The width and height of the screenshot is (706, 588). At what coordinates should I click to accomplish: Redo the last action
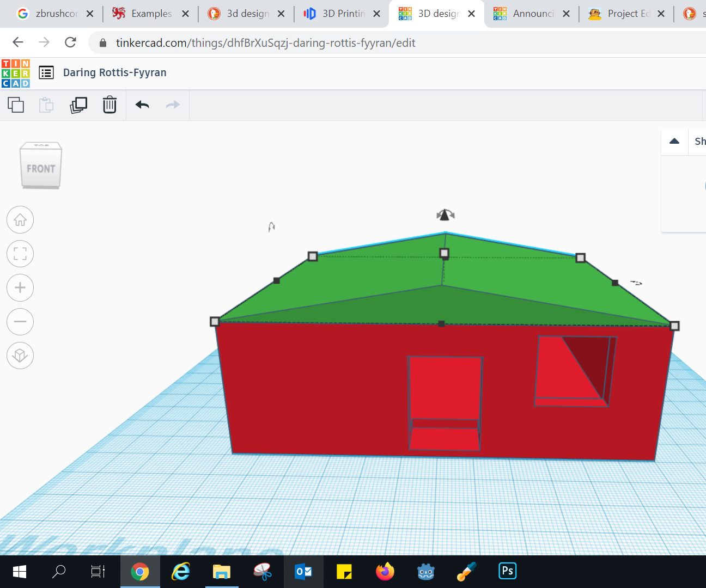pyautogui.click(x=173, y=105)
